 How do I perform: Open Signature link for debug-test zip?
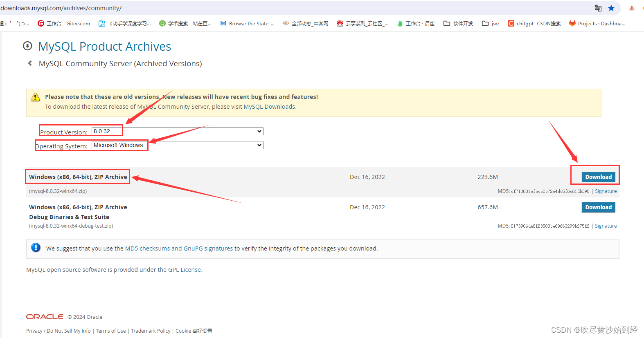[606, 226]
